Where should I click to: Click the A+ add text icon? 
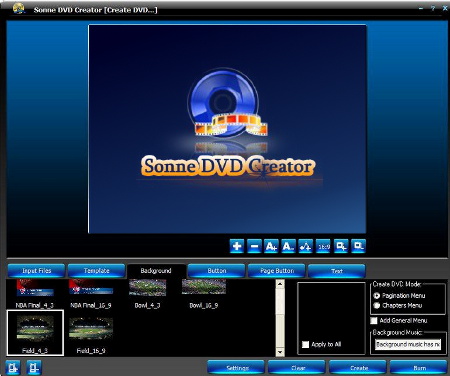click(271, 246)
